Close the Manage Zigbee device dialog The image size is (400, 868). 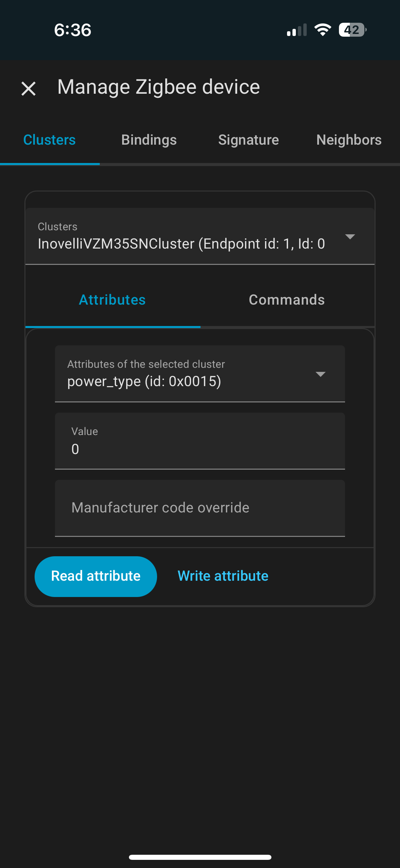click(x=28, y=89)
